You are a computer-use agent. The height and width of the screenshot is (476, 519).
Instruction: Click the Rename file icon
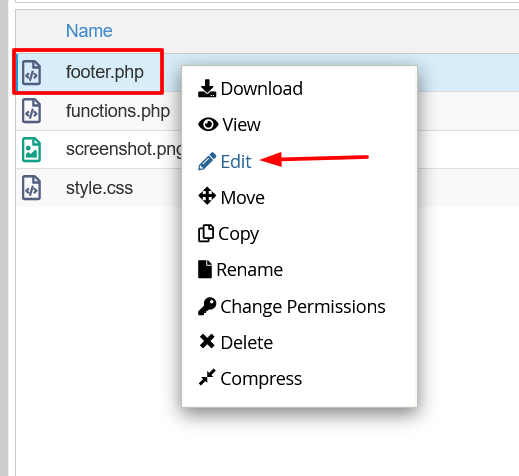pos(205,269)
